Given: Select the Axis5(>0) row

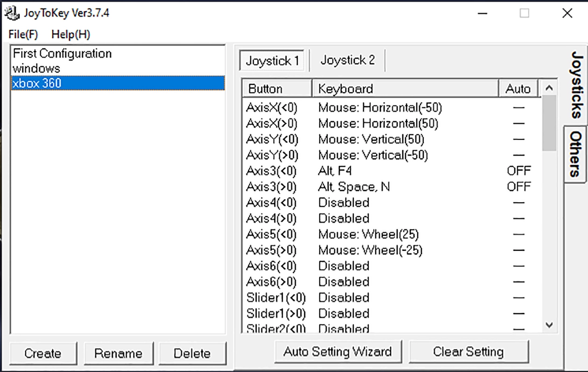Looking at the screenshot, I should point(392,250).
